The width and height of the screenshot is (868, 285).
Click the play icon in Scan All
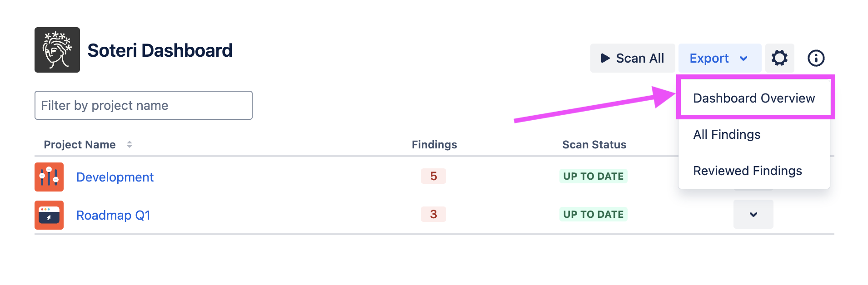coord(605,58)
